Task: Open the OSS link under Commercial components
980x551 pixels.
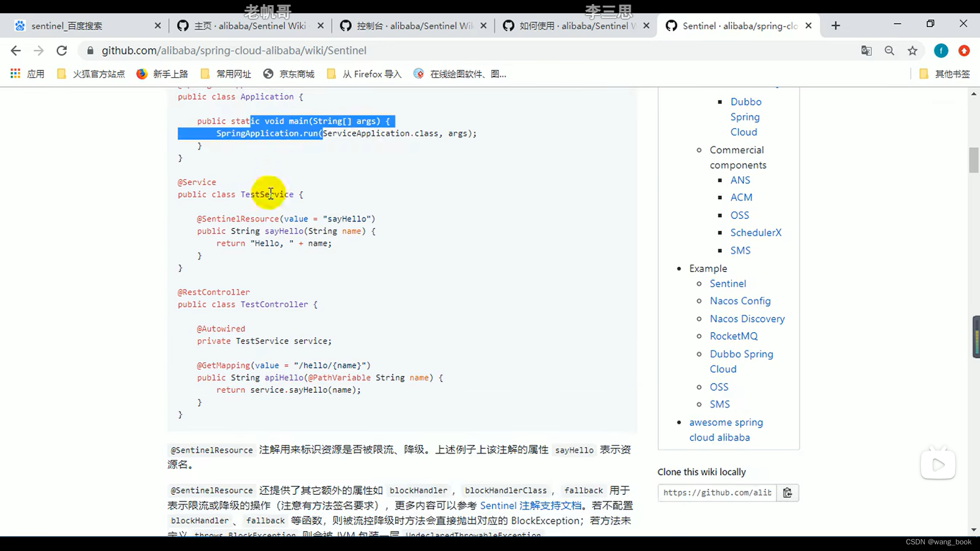Action: coord(740,215)
